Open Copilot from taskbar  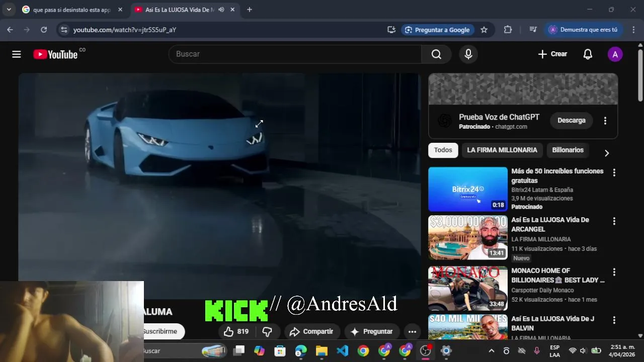[259, 350]
